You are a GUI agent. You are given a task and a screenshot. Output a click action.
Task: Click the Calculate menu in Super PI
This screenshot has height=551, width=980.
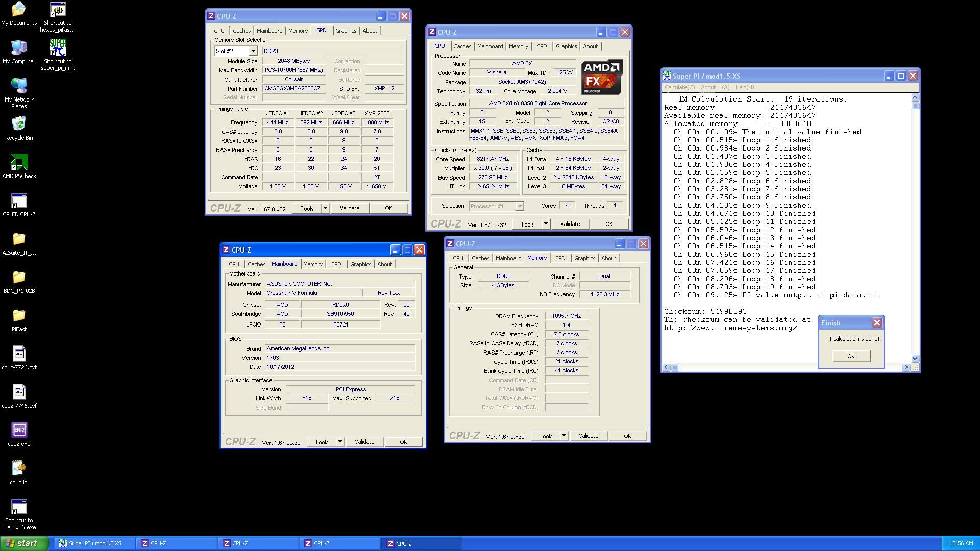(679, 86)
